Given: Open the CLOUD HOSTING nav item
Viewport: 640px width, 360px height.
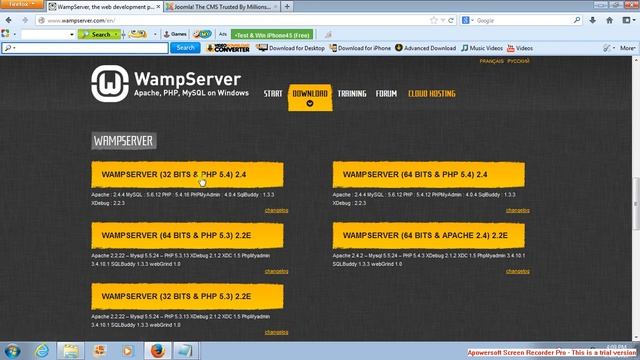Looking at the screenshot, I should 432,93.
